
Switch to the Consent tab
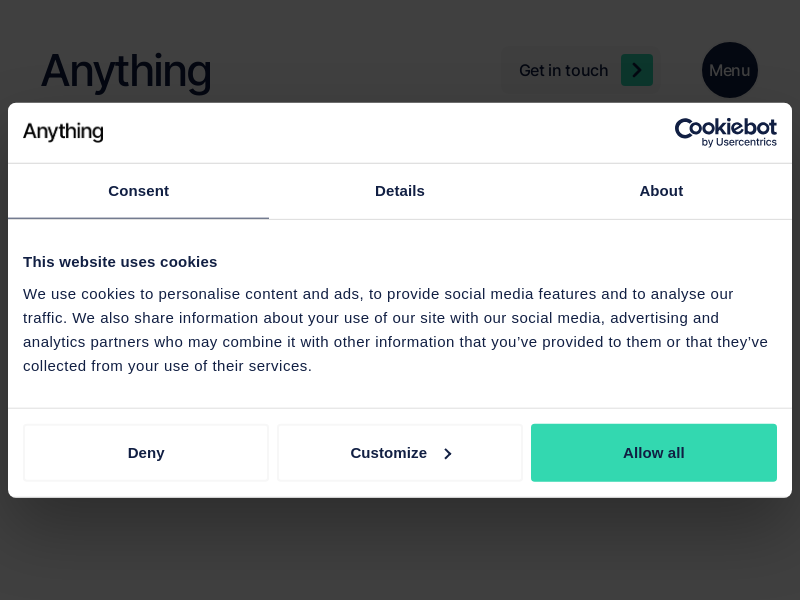(x=138, y=191)
